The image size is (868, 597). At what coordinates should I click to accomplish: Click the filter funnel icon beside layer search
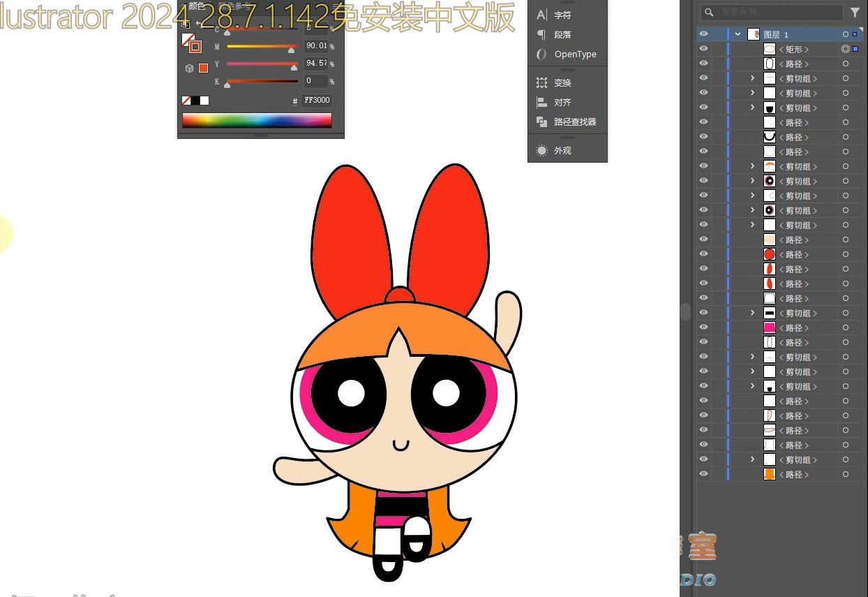[855, 12]
